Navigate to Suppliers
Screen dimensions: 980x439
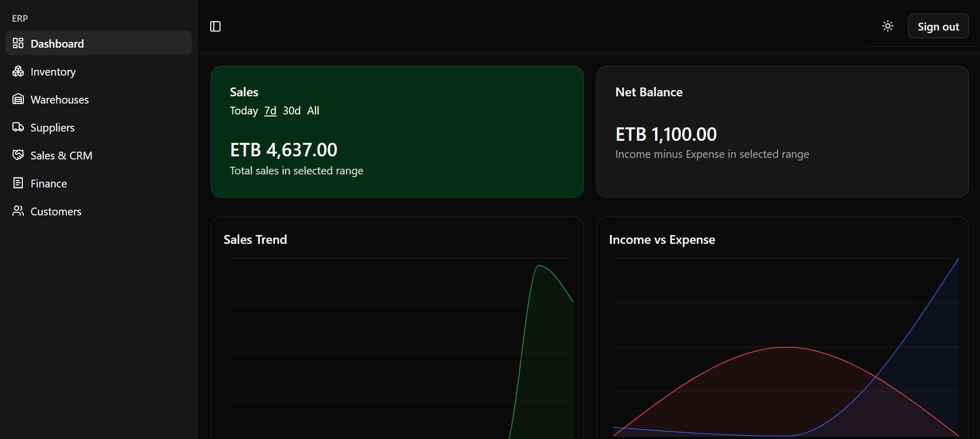point(99,127)
